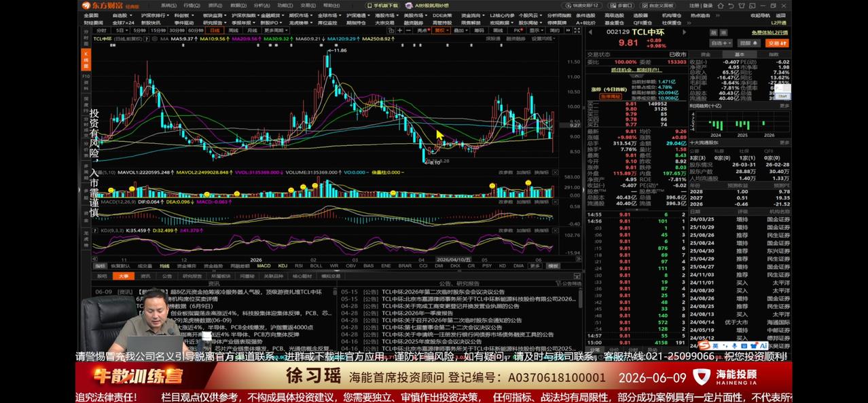Select the 分时 chart tab

tap(101, 30)
